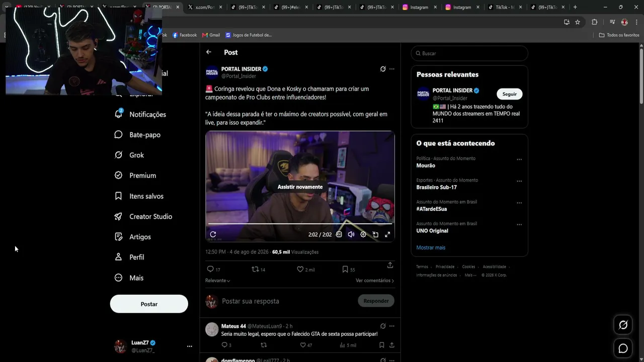The image size is (644, 362).
Task: Replay the video with the circular arrow
Action: (x=213, y=234)
